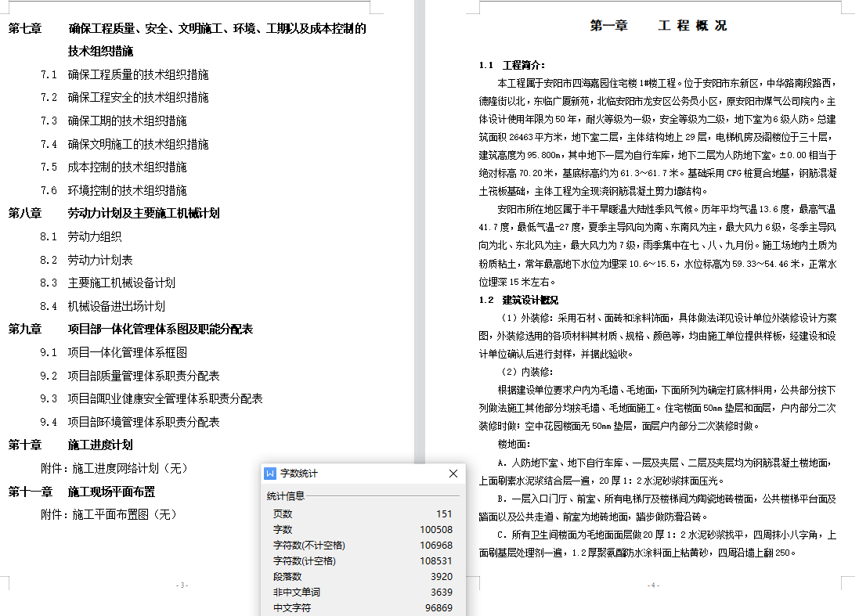The width and height of the screenshot is (859, 616).
Task: Open TOC entry 9.3 项目部职业健康安全管理体系职责分配表
Action: 164,399
